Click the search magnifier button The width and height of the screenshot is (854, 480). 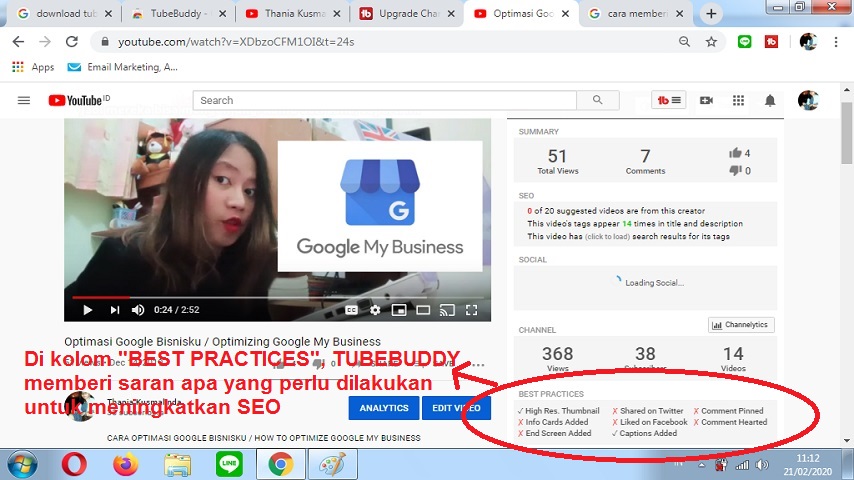(598, 100)
